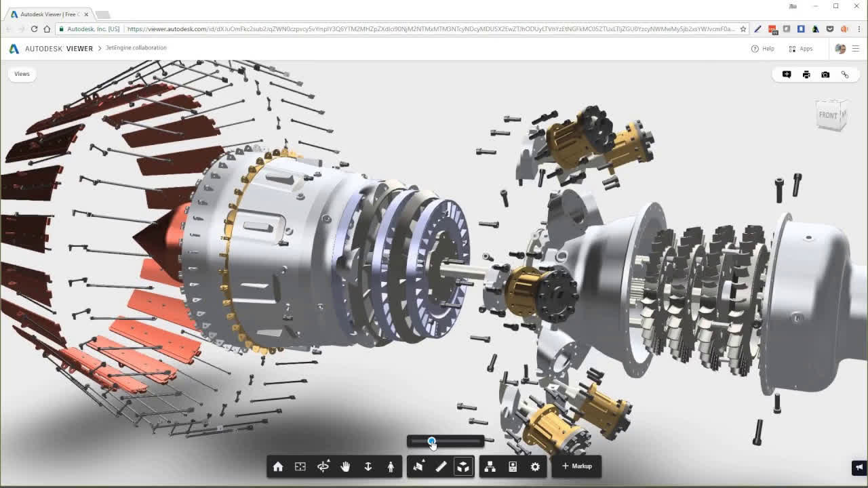Toggle the Explode model tool

click(464, 466)
